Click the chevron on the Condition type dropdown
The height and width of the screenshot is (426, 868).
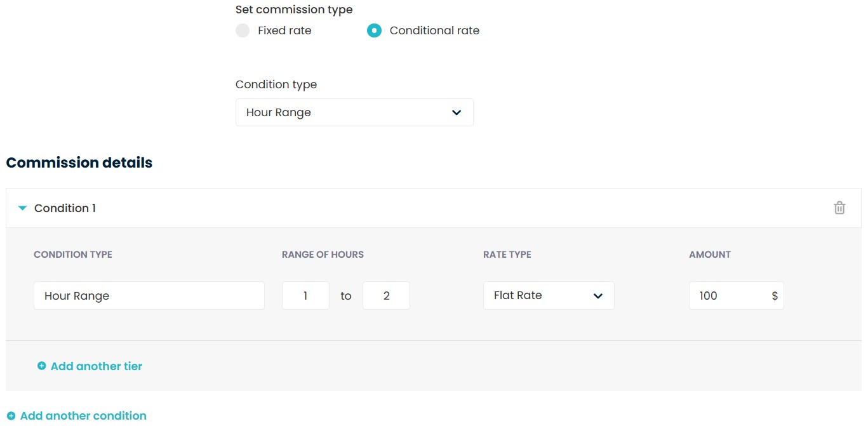[x=456, y=112]
